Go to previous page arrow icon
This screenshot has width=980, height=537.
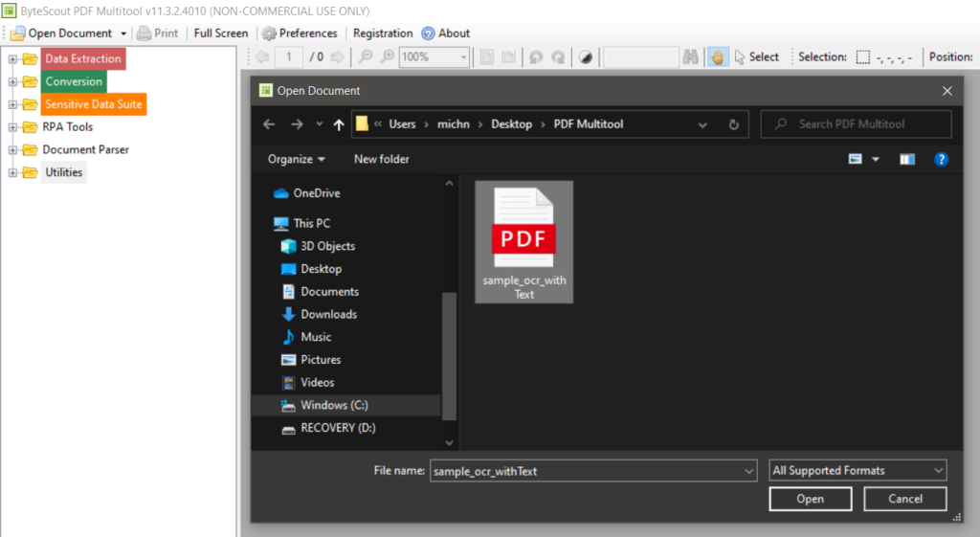[x=262, y=56]
